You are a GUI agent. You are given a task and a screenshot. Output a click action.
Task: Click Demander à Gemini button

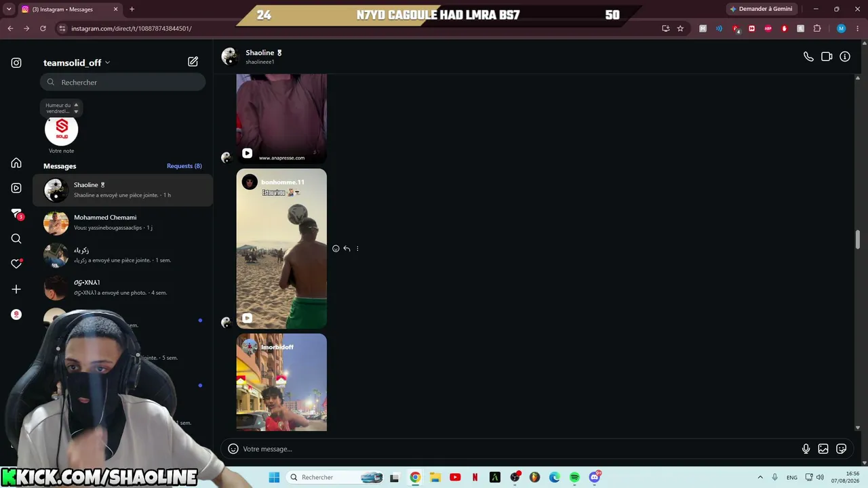pos(760,9)
